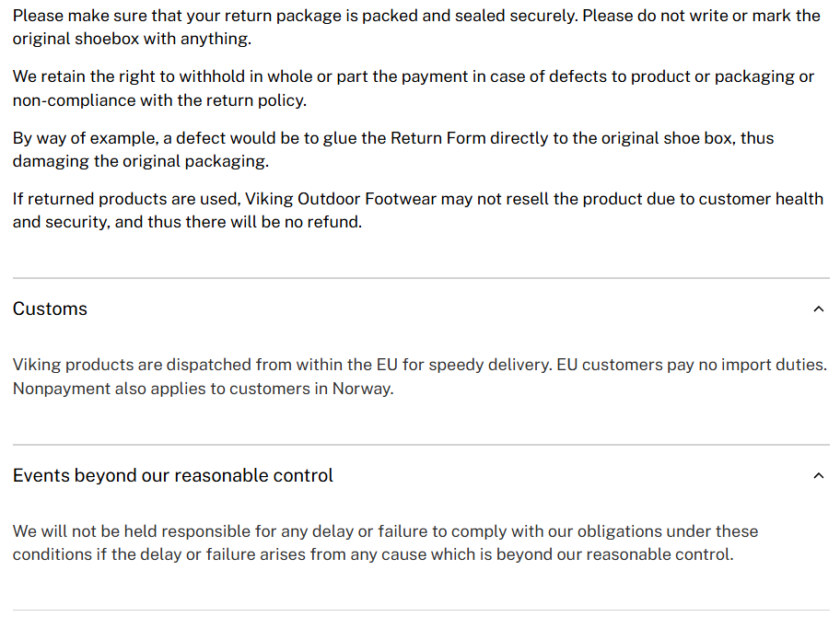The image size is (840, 617).
Task: Click the EU import duties paragraph
Action: tap(419, 376)
